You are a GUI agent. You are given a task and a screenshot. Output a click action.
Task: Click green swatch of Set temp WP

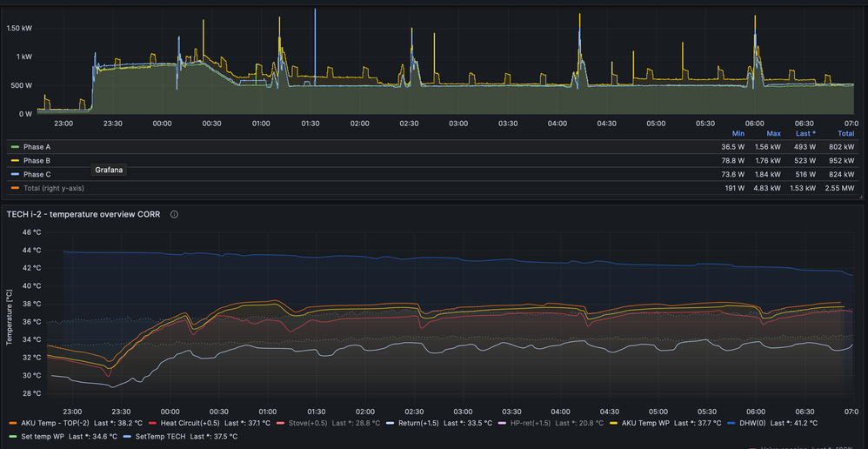pos(13,436)
